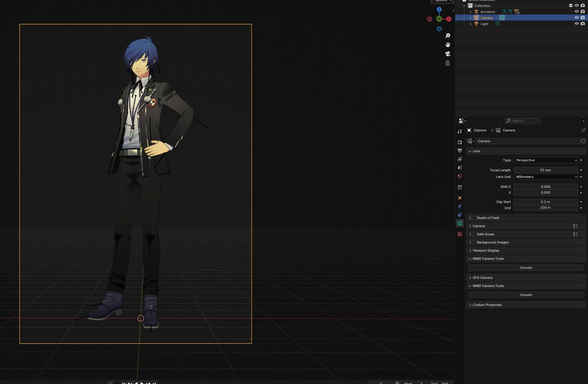This screenshot has height=384, width=588.
Task: Hide Armature in viewport via eye
Action: click(577, 11)
